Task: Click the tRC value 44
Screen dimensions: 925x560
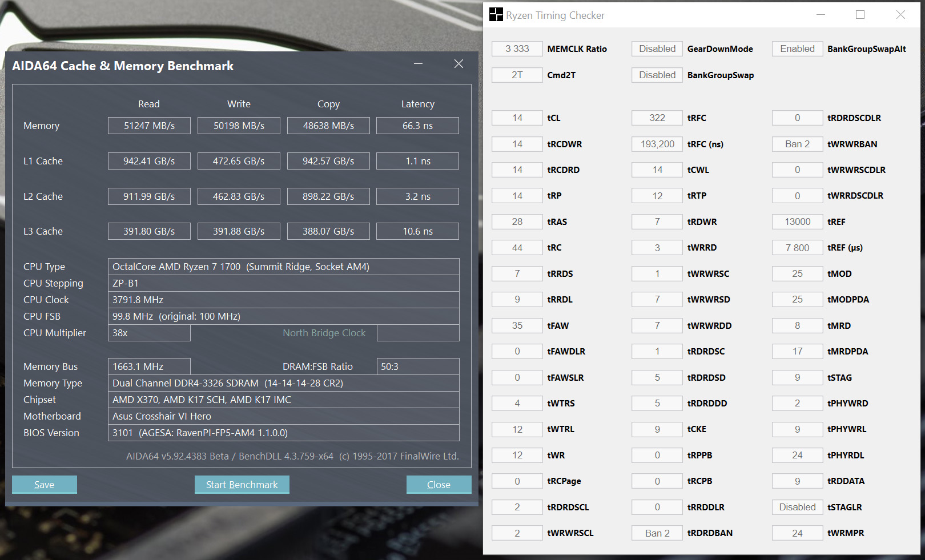Action: pos(517,248)
